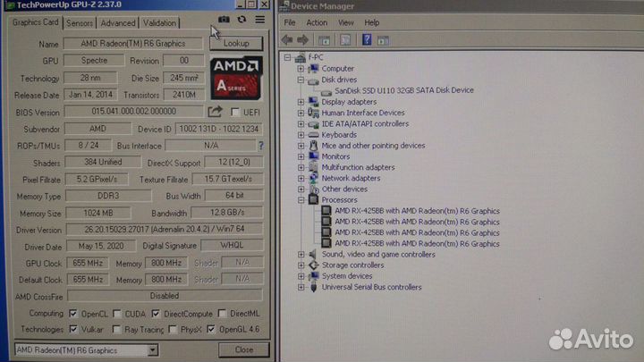Toggle the CUDA checkbox

point(117,314)
